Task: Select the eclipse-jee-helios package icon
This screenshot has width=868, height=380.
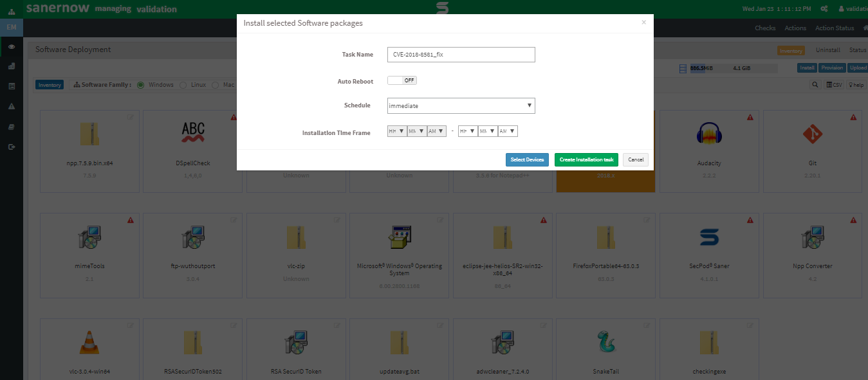Action: tap(503, 237)
